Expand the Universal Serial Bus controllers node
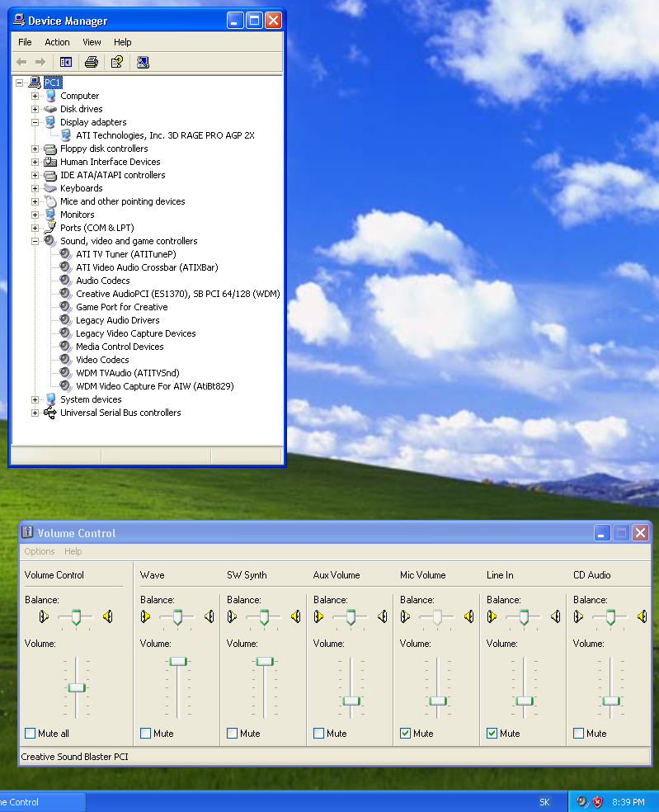 pos(35,413)
